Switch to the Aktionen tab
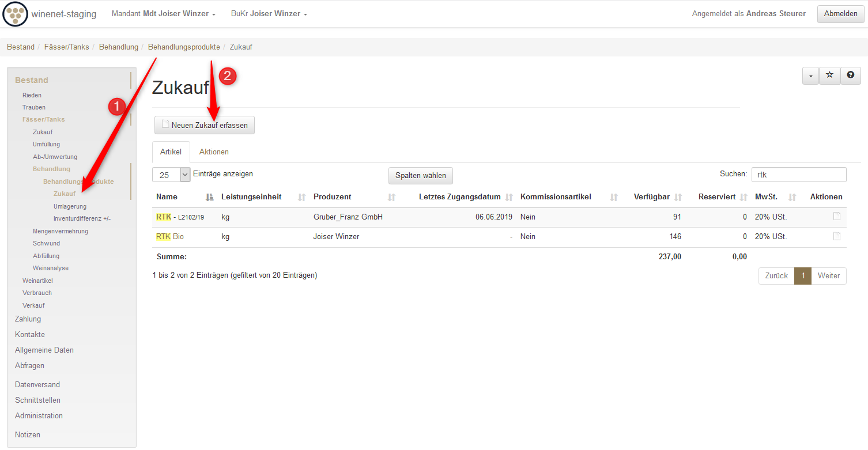Image resolution: width=868 pixels, height=450 pixels. [214, 152]
